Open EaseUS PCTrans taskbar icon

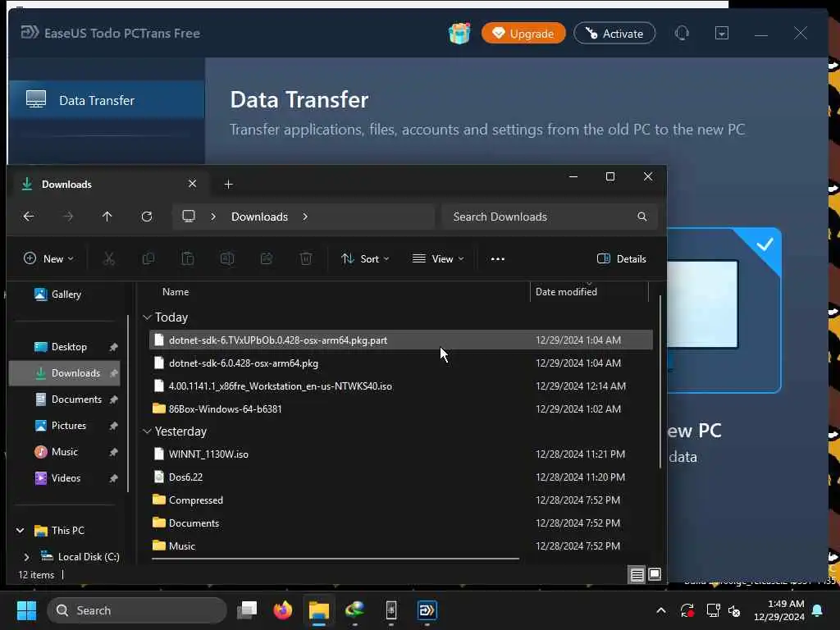coord(427,610)
